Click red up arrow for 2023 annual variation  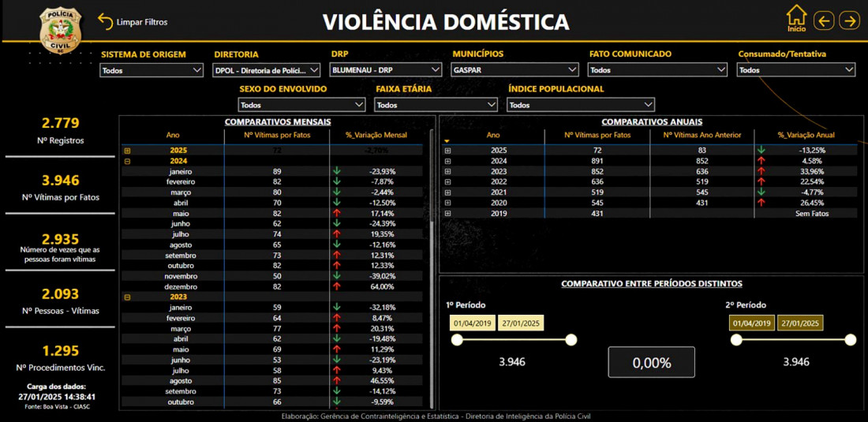pyautogui.click(x=761, y=171)
